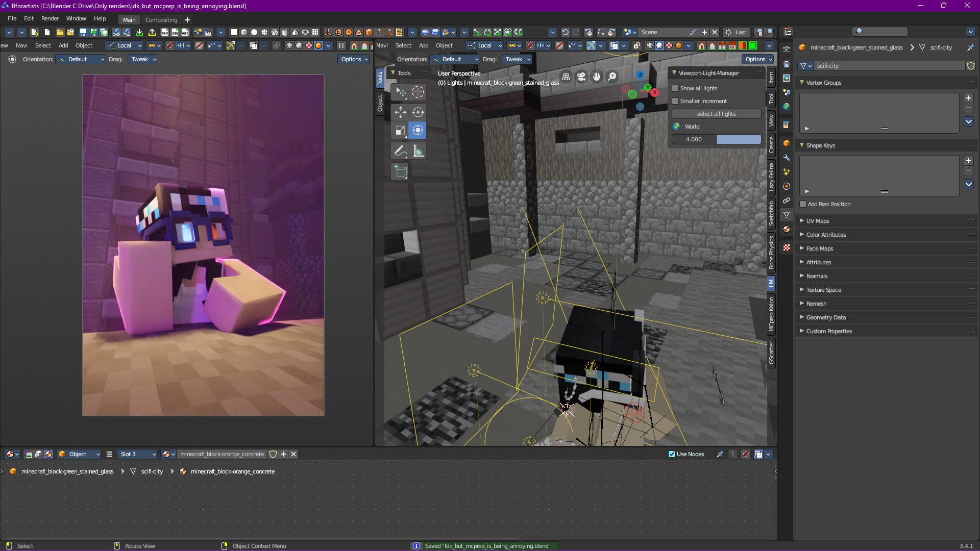Viewport: 980px width, 551px height.
Task: Enable Smaller increment checkbox
Action: (675, 101)
